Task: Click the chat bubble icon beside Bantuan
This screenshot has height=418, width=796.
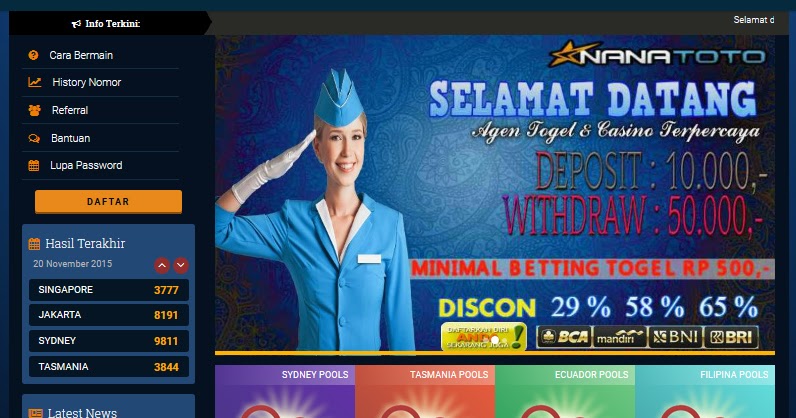Action: [x=34, y=138]
